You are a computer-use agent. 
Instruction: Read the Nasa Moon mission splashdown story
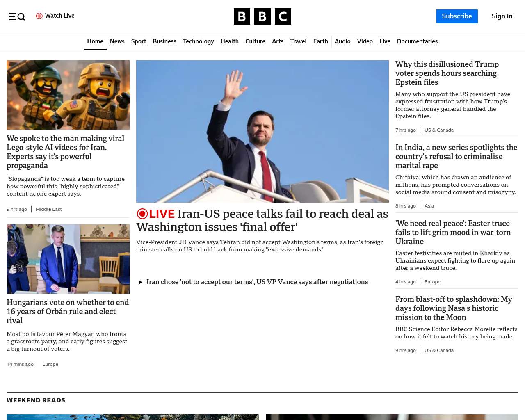pos(454,308)
